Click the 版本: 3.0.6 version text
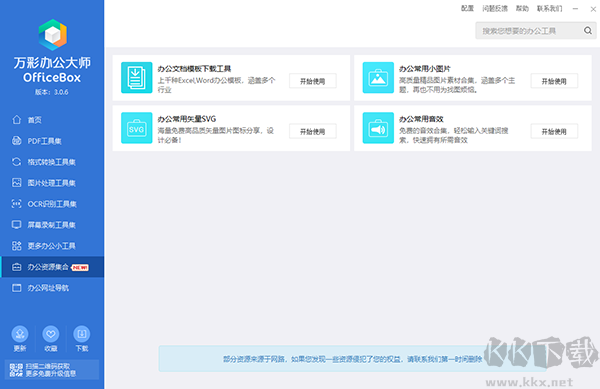The image size is (600, 389). tap(52, 92)
